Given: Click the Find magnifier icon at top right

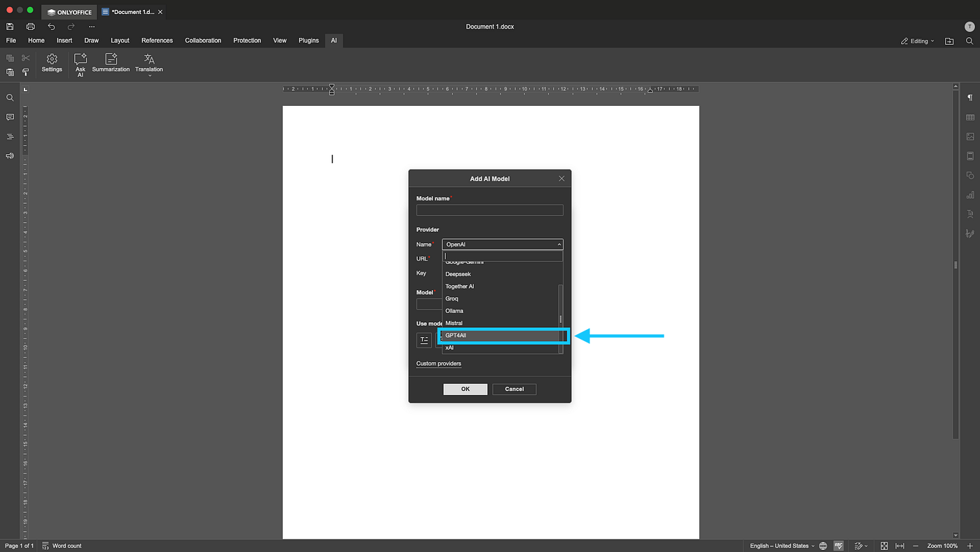Looking at the screenshot, I should pyautogui.click(x=969, y=41).
